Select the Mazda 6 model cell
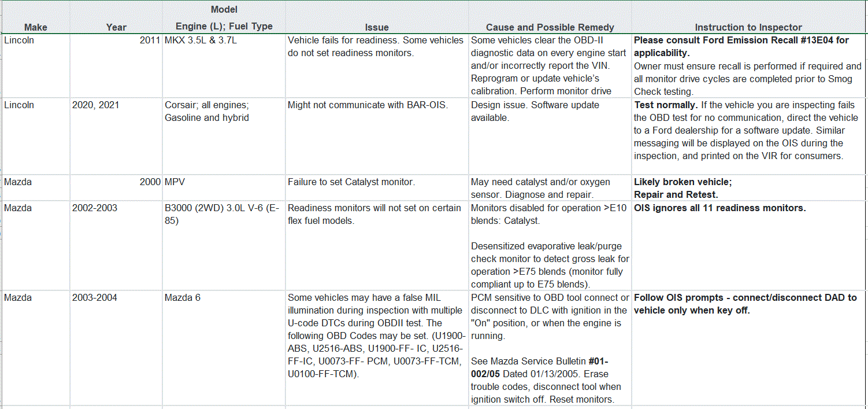This screenshot has width=868, height=409. tap(224, 348)
